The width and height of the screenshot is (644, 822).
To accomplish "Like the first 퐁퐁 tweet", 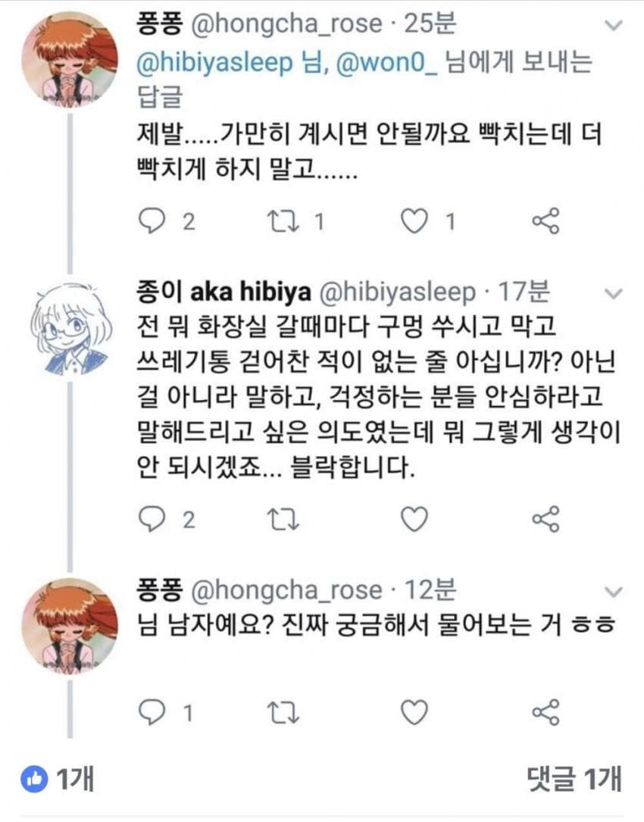I will [414, 221].
